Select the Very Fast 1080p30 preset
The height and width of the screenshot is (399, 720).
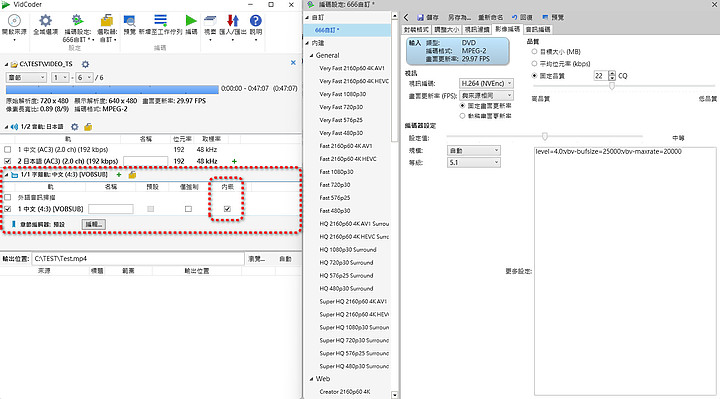pos(343,94)
